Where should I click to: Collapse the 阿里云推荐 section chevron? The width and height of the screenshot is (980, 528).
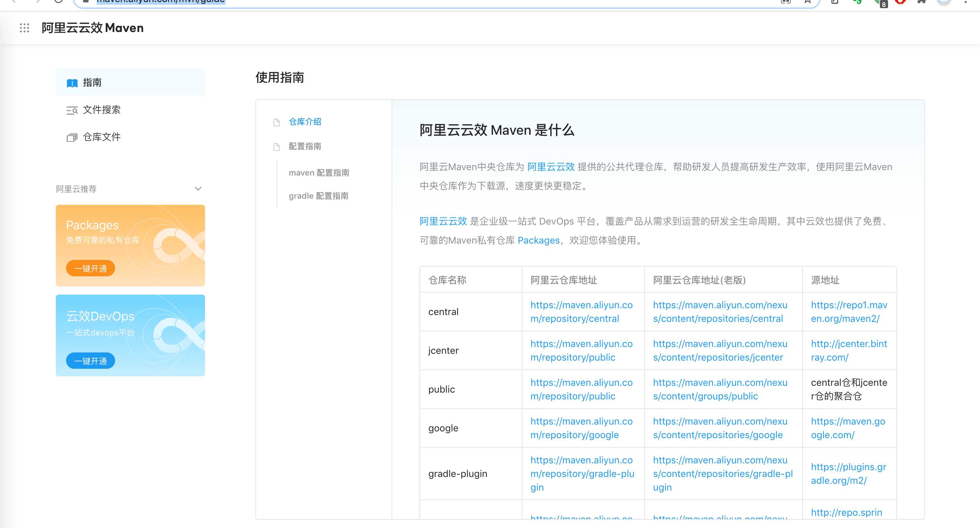[x=198, y=188]
